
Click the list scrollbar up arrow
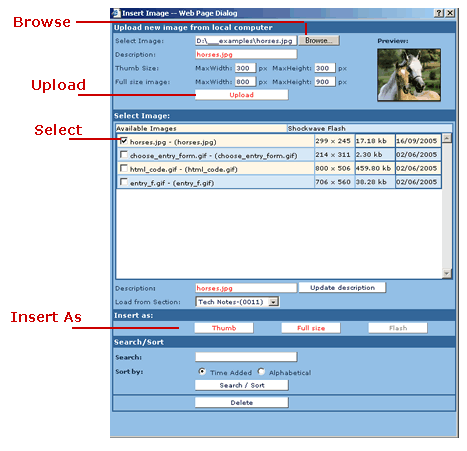447,138
